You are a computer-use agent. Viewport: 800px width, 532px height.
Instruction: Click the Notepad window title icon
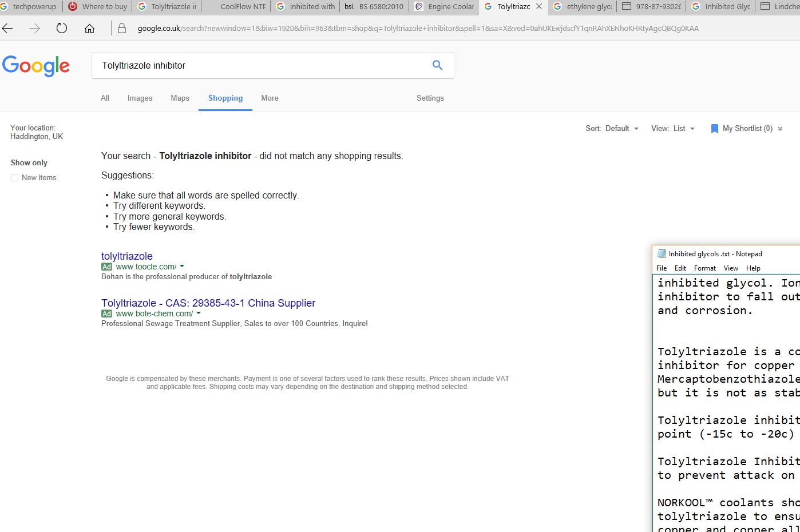pyautogui.click(x=662, y=253)
